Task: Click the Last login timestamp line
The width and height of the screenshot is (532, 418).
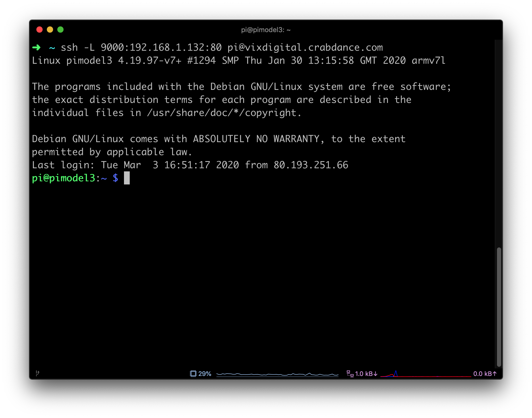Action: click(190, 165)
